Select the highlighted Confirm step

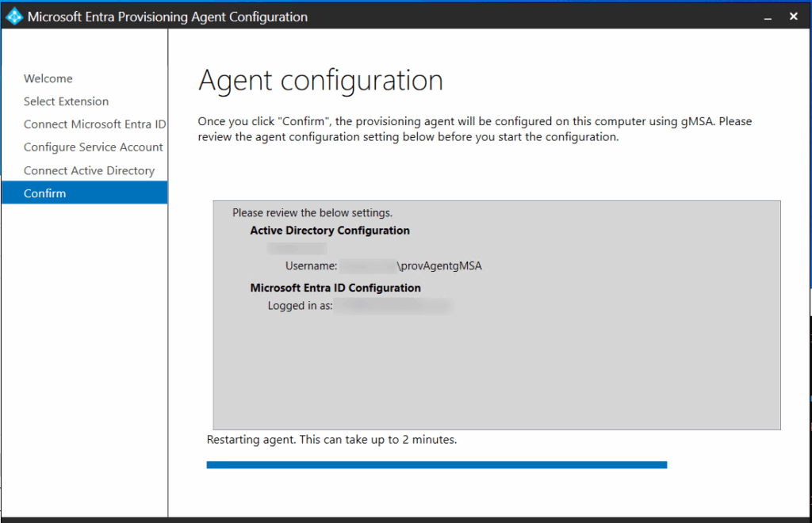click(x=45, y=193)
